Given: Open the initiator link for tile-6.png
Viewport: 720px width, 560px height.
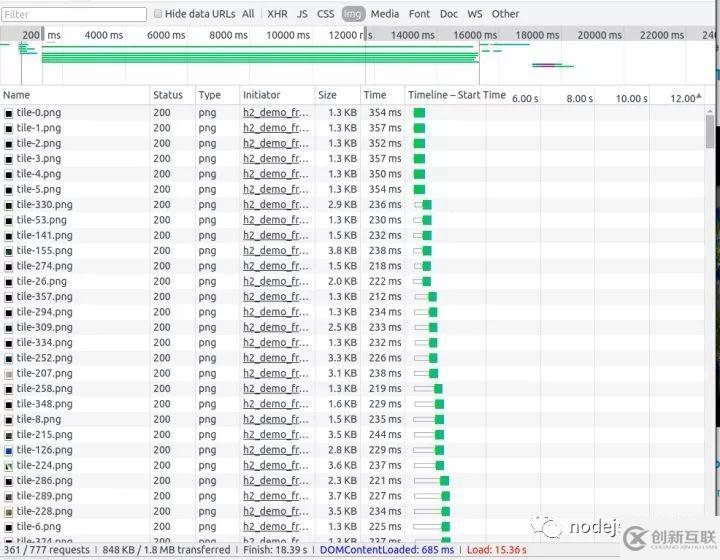Looking at the screenshot, I should [276, 526].
